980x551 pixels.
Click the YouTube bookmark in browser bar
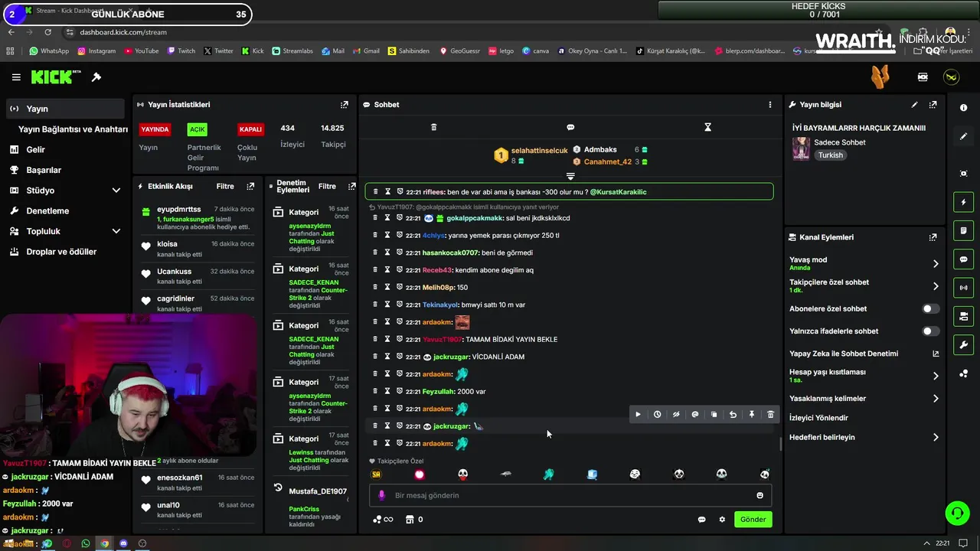[140, 51]
